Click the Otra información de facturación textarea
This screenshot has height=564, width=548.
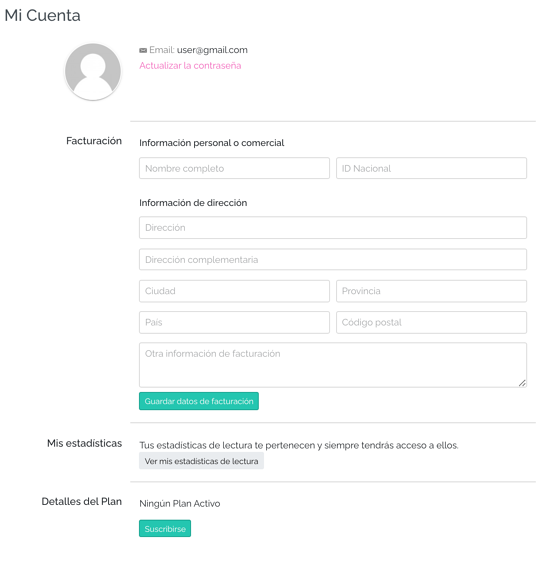333,365
